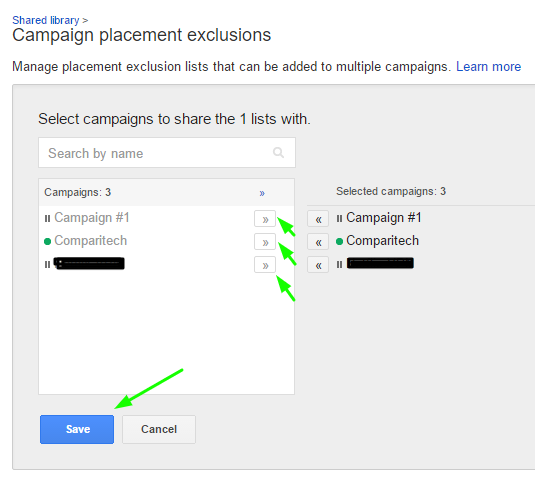
Task: Save the campaign selection
Action: [x=77, y=429]
